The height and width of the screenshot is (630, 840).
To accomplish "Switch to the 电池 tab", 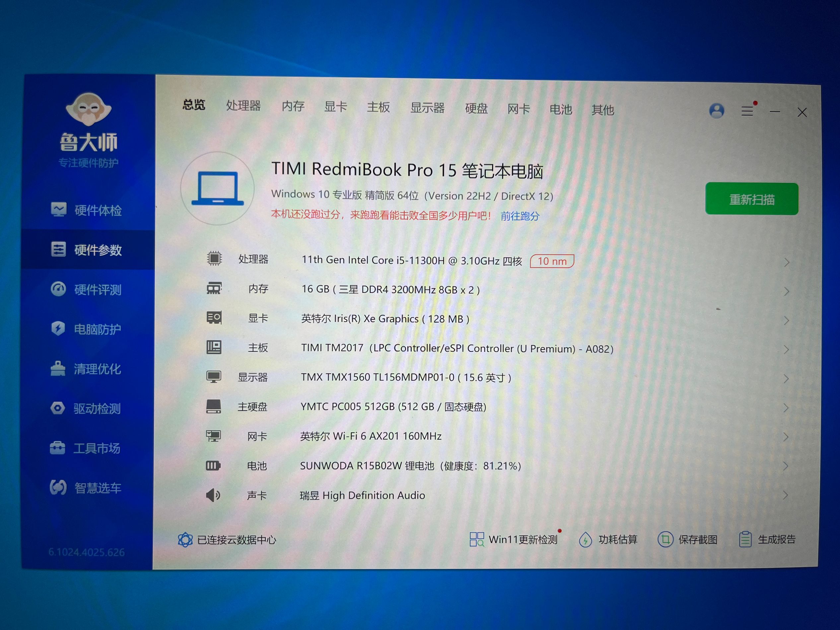I will pos(561,110).
